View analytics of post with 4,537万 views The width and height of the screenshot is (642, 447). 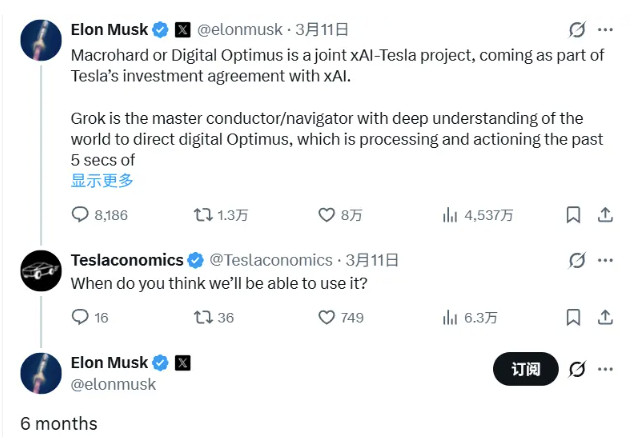click(450, 214)
